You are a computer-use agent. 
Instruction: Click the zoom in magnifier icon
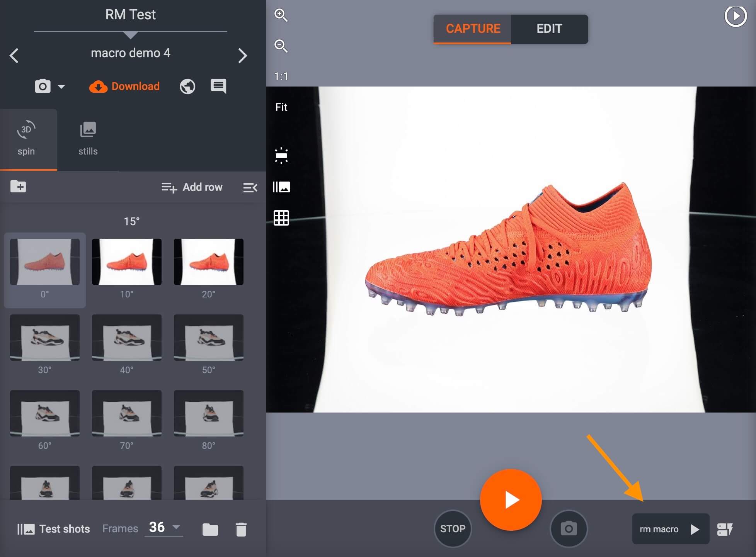(281, 15)
